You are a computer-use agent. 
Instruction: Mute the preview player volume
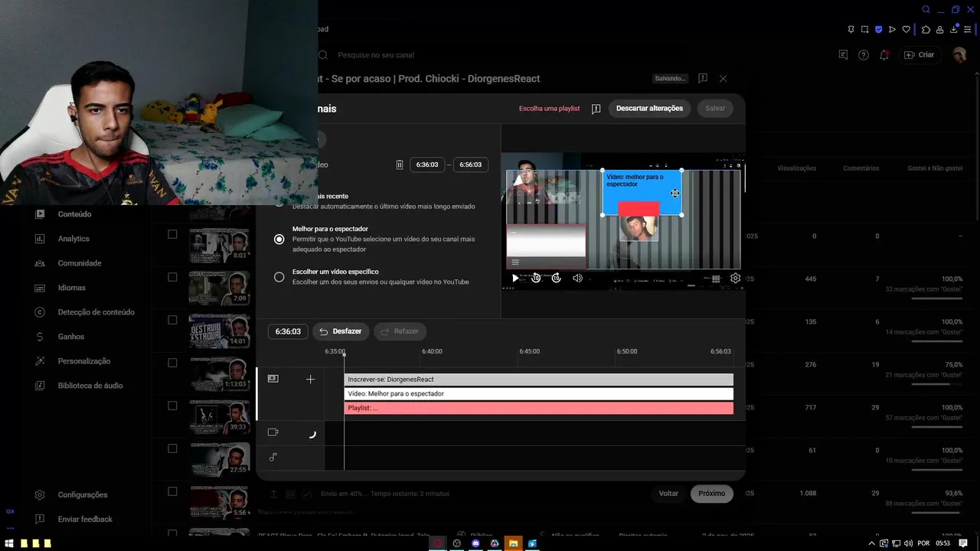pos(577,279)
